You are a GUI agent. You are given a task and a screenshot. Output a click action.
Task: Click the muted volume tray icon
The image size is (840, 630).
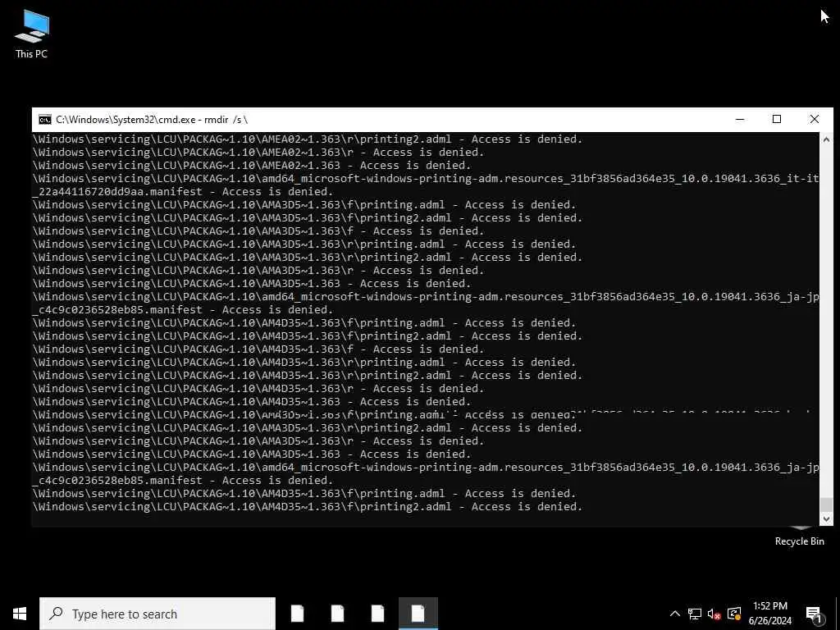click(714, 614)
